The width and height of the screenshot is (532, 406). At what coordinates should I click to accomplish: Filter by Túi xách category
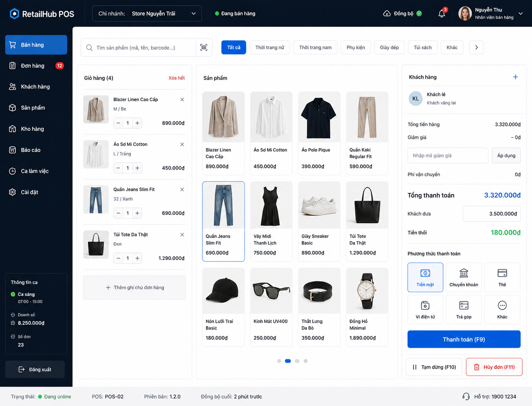(423, 47)
